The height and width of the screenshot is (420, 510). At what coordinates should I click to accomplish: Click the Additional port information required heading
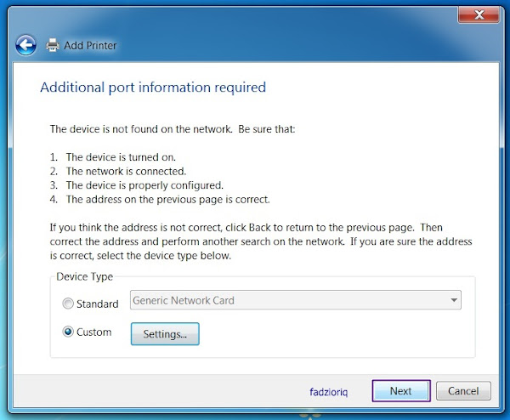[x=153, y=88]
